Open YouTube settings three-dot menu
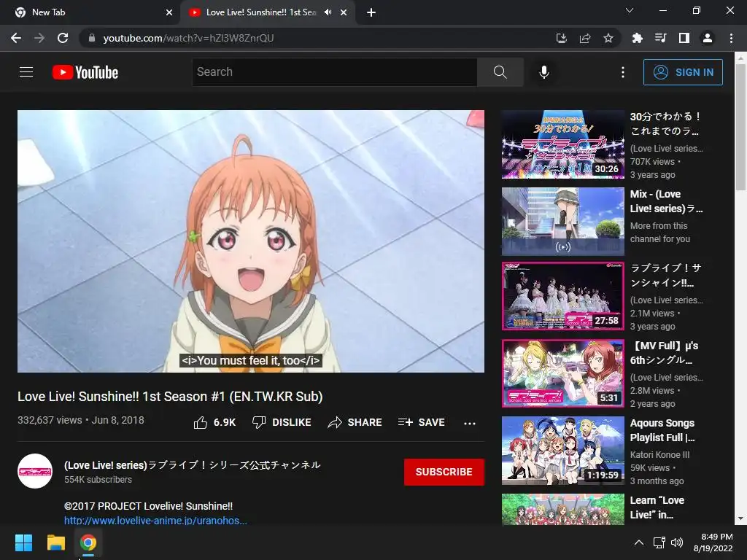This screenshot has width=747, height=560. point(623,72)
